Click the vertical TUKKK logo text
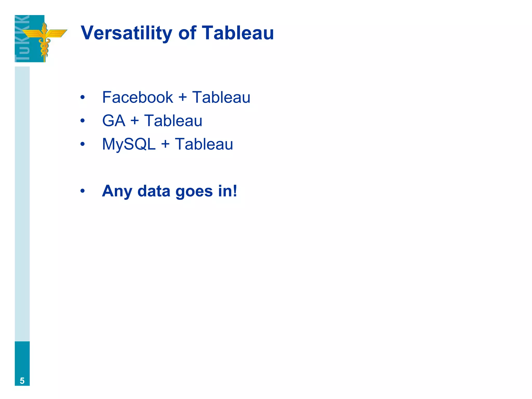Screen dimensions: 532x399 (x=22, y=38)
